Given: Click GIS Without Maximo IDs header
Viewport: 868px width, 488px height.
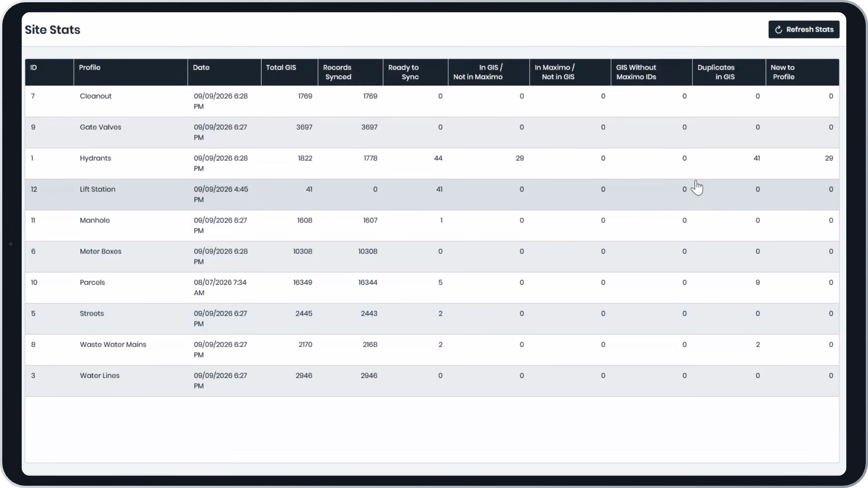Looking at the screenshot, I should [x=651, y=72].
